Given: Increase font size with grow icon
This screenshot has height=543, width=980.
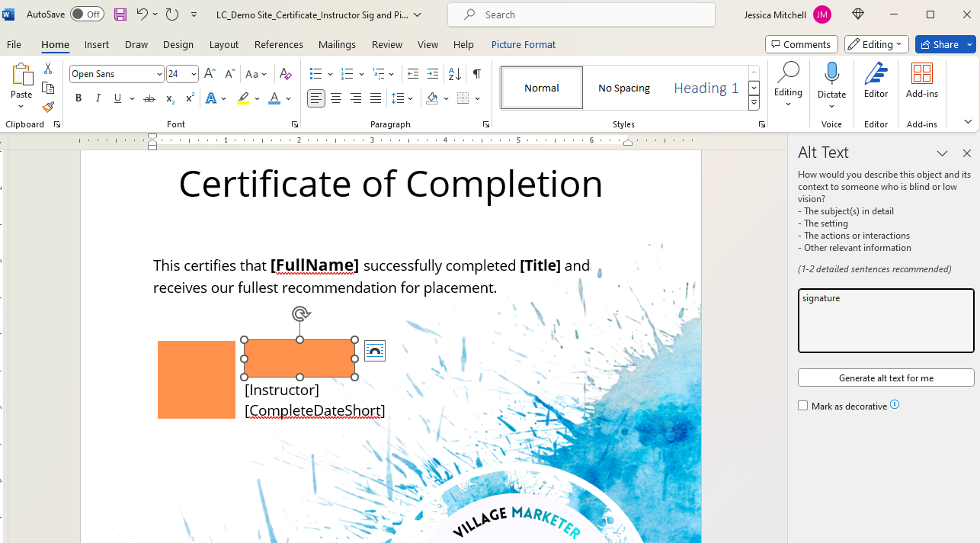Looking at the screenshot, I should coord(210,74).
